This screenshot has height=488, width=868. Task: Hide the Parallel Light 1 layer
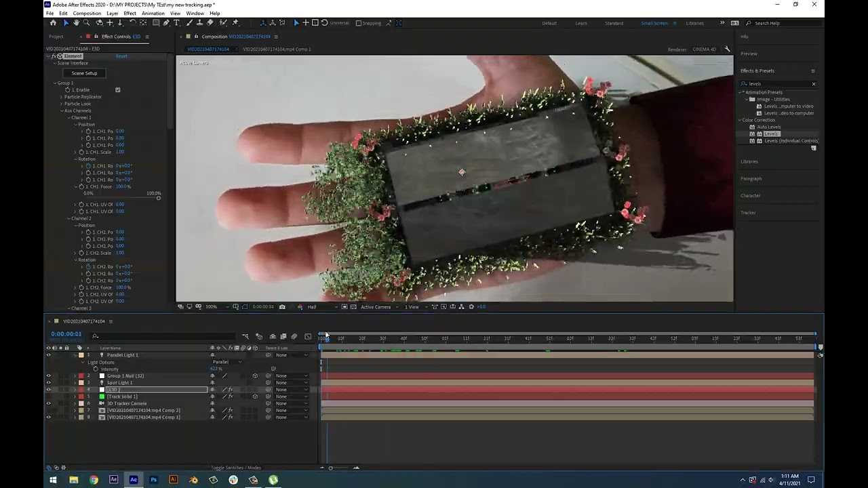48,355
